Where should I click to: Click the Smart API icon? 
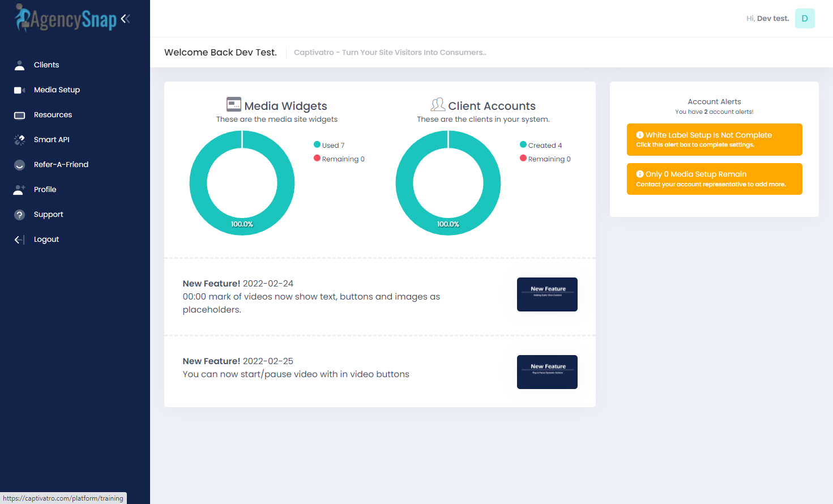coord(19,140)
